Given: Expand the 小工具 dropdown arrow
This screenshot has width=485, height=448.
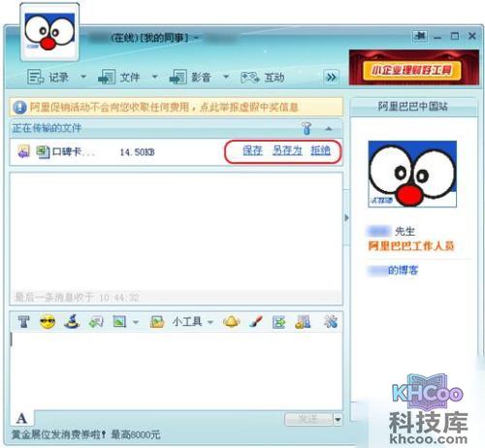Looking at the screenshot, I should click(x=210, y=322).
